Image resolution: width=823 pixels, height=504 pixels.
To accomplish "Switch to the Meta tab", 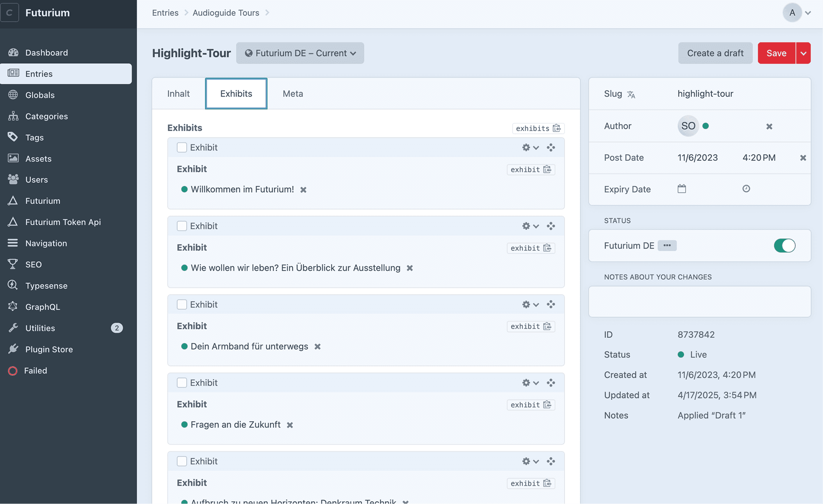I will click(293, 94).
